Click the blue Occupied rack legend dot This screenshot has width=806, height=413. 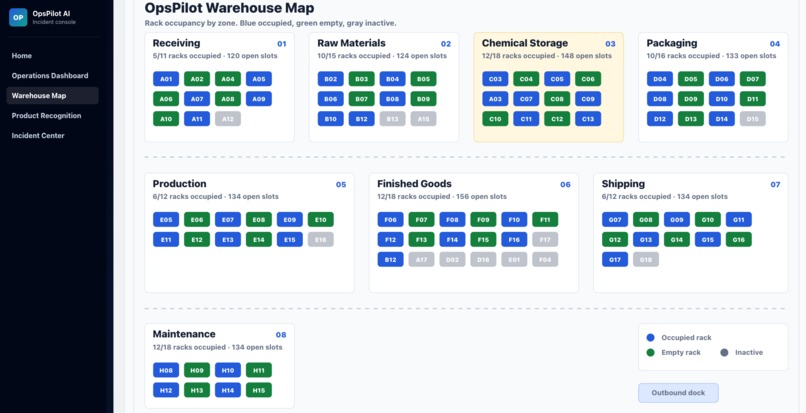click(650, 338)
